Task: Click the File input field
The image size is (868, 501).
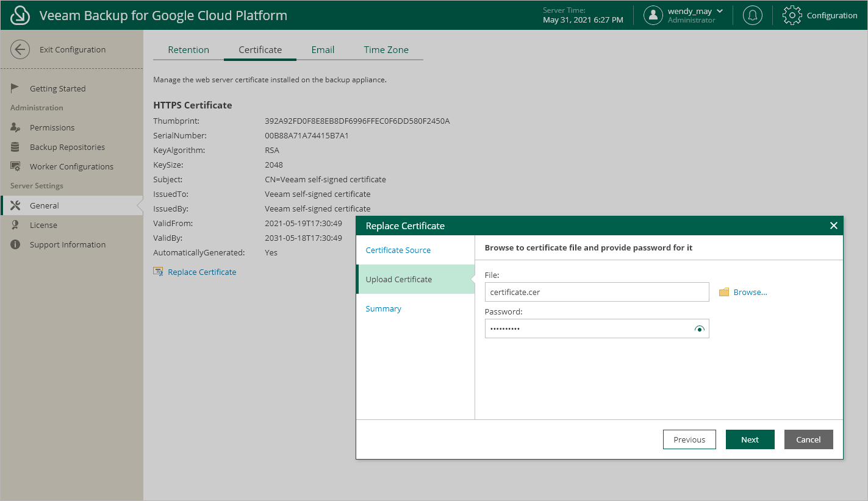Action: pyautogui.click(x=597, y=292)
